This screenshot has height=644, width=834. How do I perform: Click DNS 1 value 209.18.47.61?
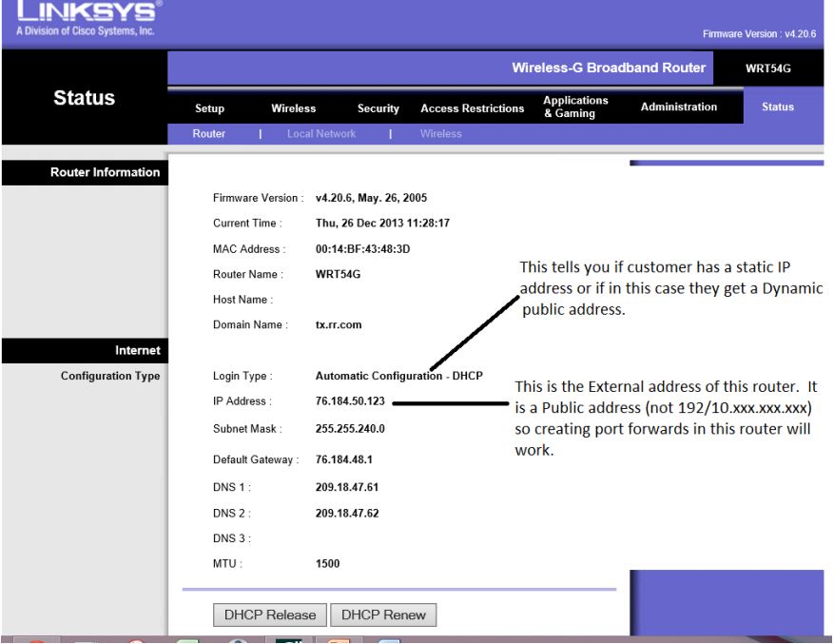[x=347, y=487]
